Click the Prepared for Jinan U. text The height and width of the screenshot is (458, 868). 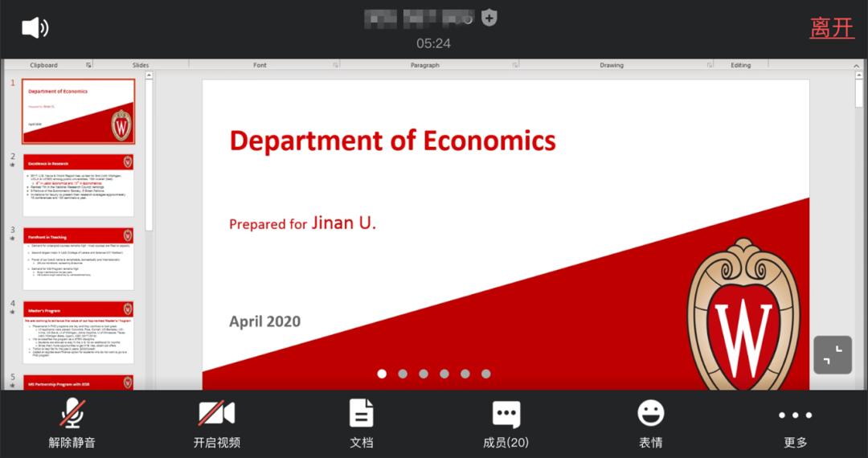(303, 223)
